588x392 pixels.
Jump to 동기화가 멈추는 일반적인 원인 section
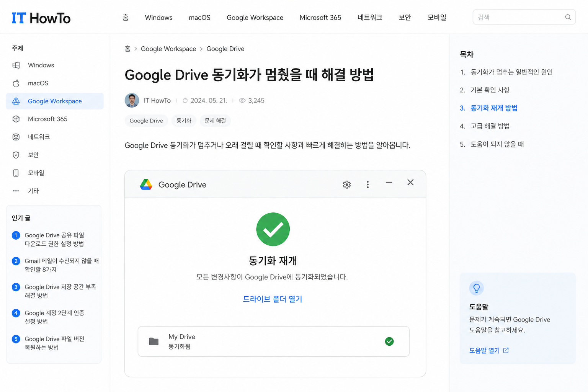tap(511, 72)
